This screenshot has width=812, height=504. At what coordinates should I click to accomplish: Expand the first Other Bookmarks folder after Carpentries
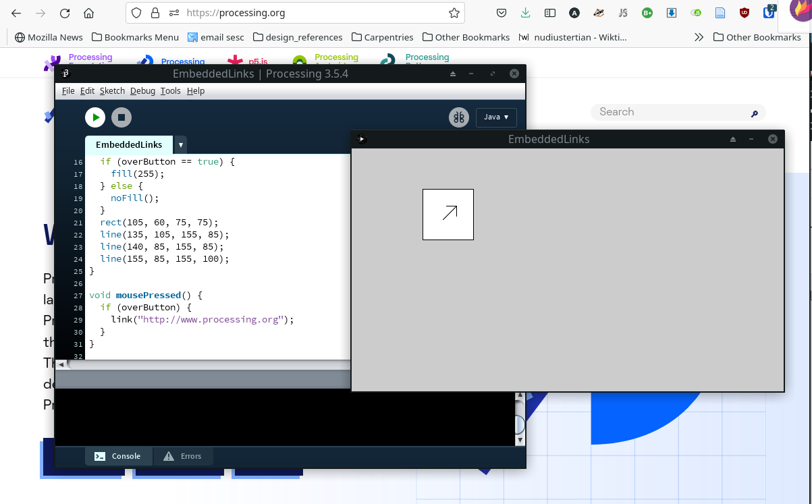point(466,37)
